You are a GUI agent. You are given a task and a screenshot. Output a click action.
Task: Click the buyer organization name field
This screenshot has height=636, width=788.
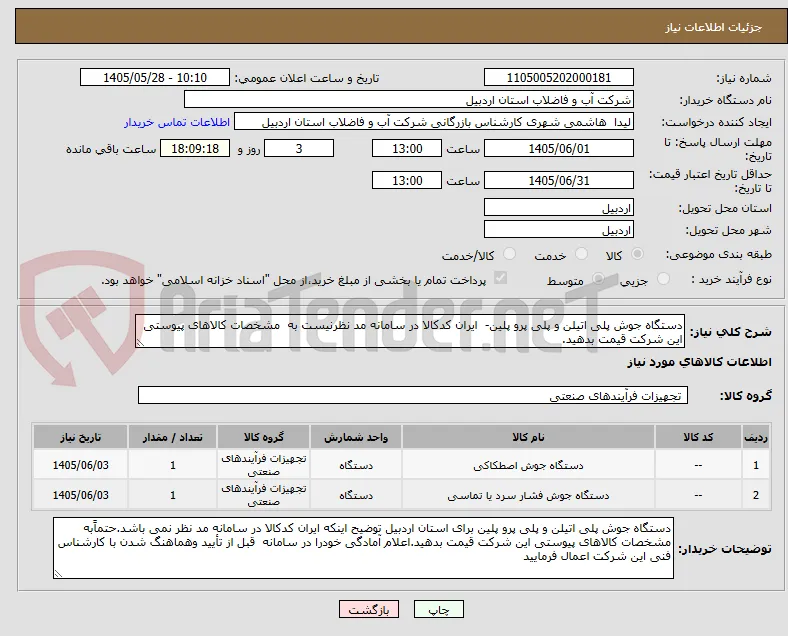pos(409,99)
